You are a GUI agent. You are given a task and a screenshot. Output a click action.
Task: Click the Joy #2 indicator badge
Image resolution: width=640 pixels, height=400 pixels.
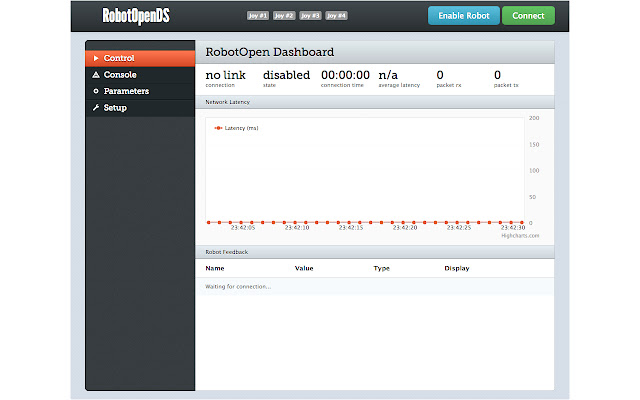click(283, 16)
